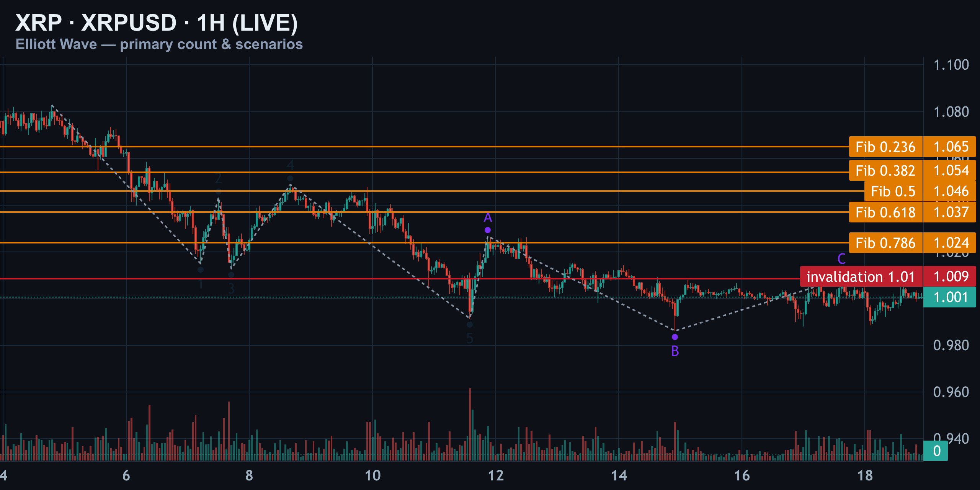This screenshot has width=980, height=490.
Task: Click the current price 1.001 tag
Action: [950, 297]
